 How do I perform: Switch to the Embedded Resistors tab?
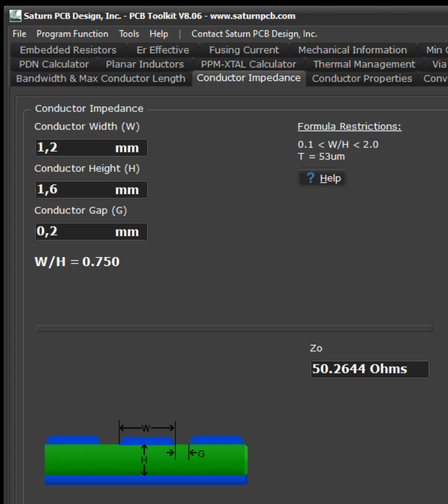coord(68,50)
